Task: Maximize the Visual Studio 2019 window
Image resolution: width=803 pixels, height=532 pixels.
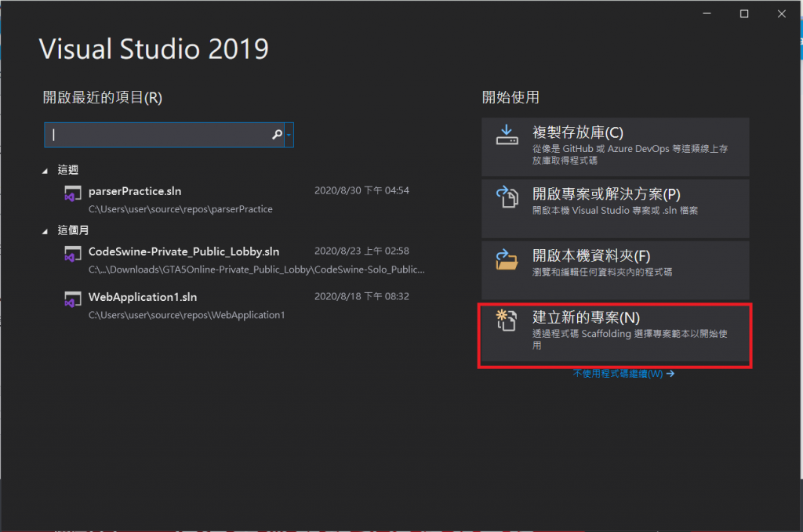Action: [744, 14]
